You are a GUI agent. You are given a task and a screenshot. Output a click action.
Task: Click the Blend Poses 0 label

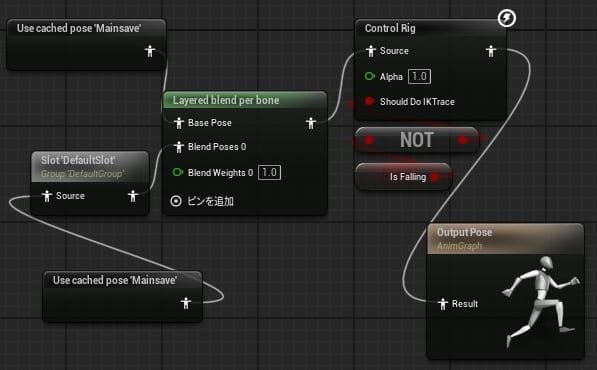pyautogui.click(x=217, y=147)
